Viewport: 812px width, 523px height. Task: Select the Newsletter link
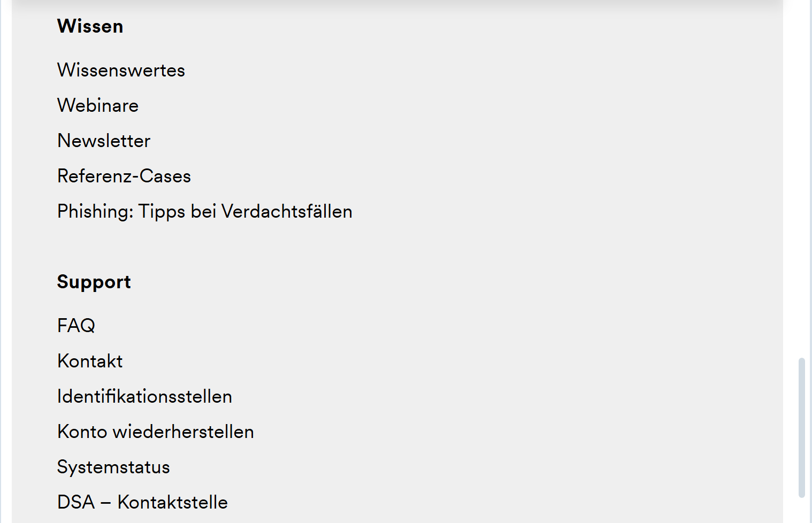tap(104, 141)
